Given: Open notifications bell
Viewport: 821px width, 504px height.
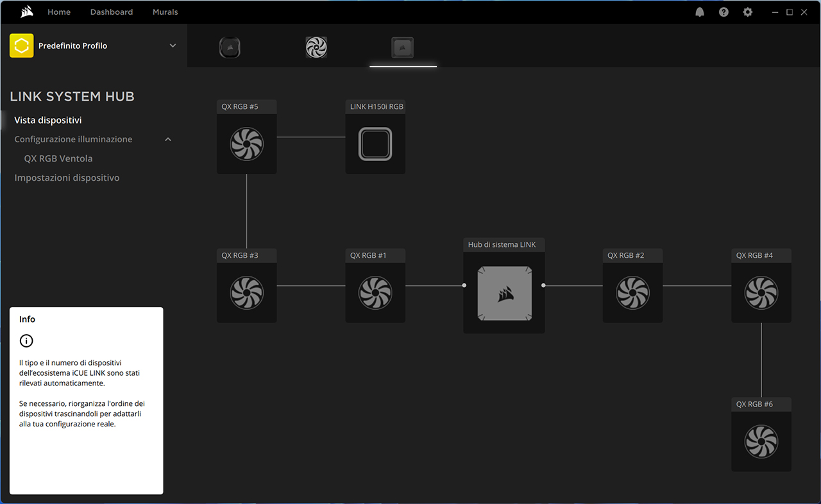Looking at the screenshot, I should click(700, 12).
